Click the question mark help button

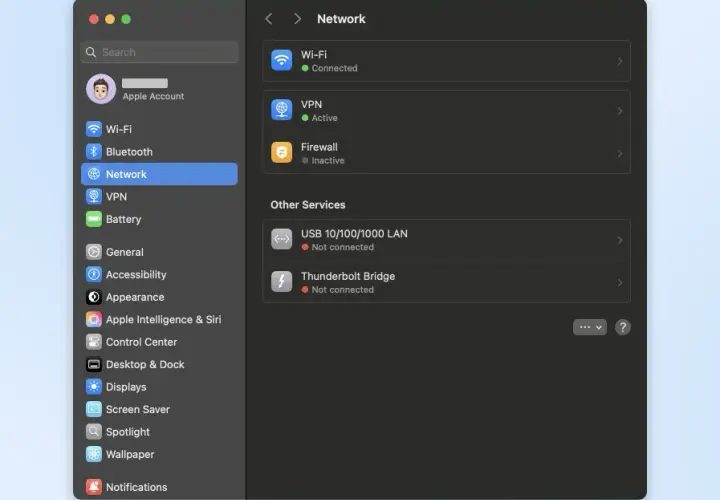pos(623,327)
